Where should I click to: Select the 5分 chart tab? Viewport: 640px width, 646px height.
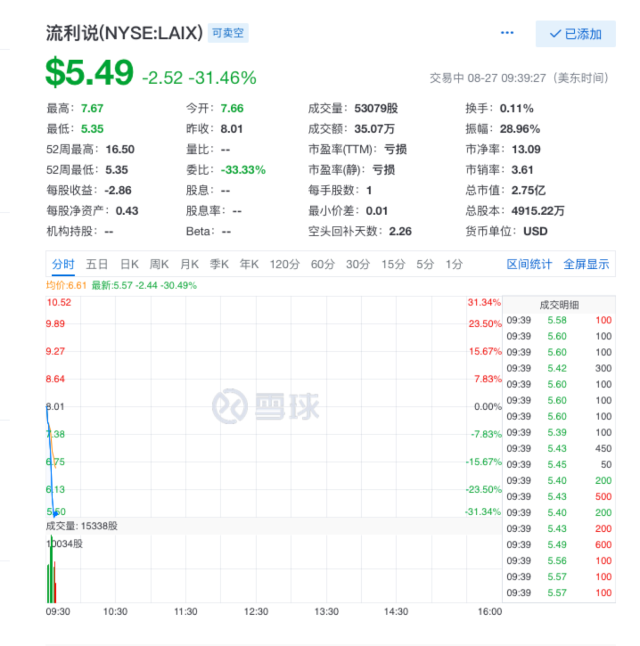click(425, 264)
